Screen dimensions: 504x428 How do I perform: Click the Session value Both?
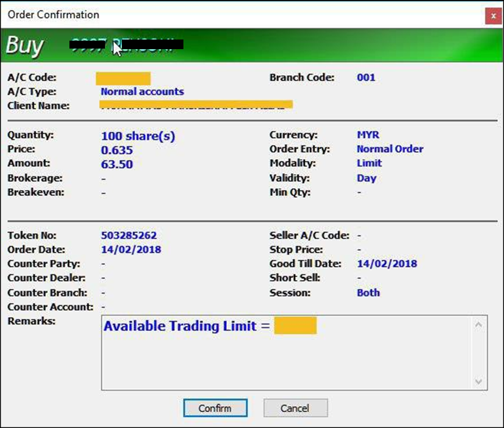[x=368, y=292]
